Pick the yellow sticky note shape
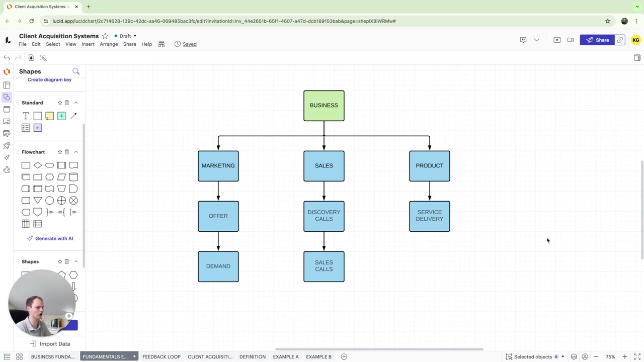The height and width of the screenshot is (362, 644). click(49, 116)
